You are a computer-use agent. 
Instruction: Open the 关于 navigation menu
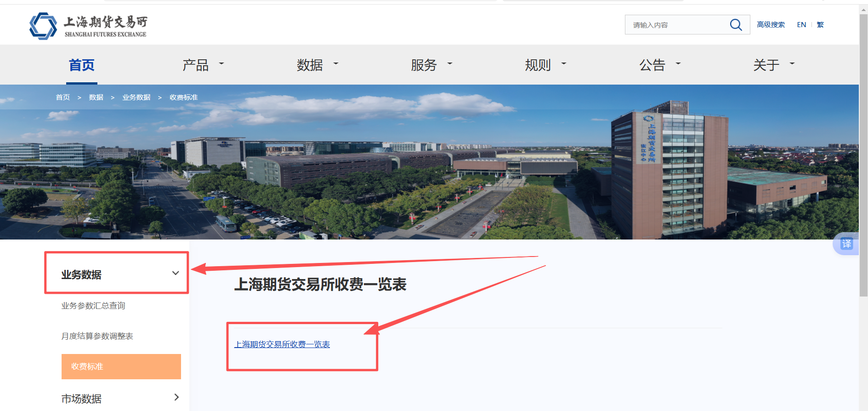point(766,65)
